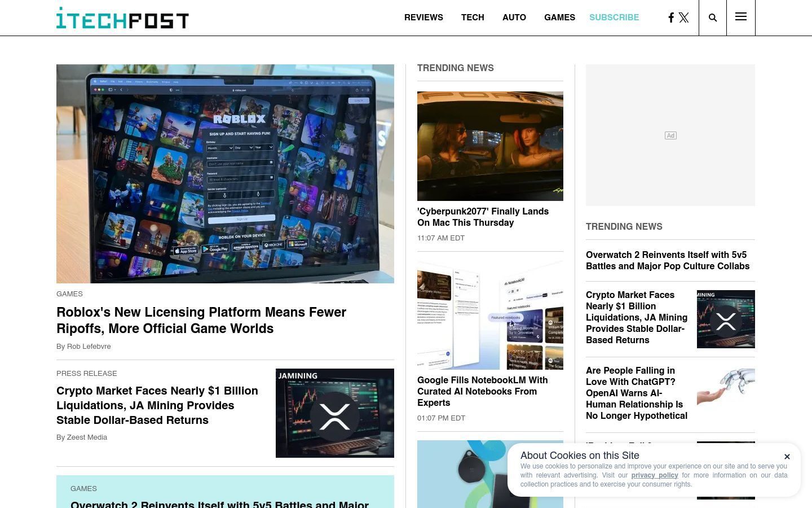Screen dimensions: 812x508
Task: Select the PRESS RELEASE category label
Action: (87, 374)
